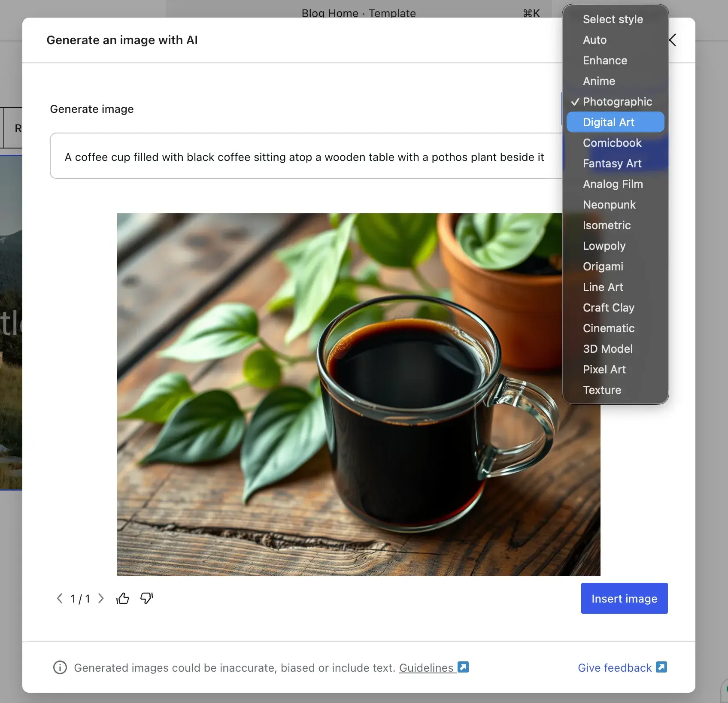Click the previous image chevron
This screenshot has height=703, width=728.
tap(60, 598)
